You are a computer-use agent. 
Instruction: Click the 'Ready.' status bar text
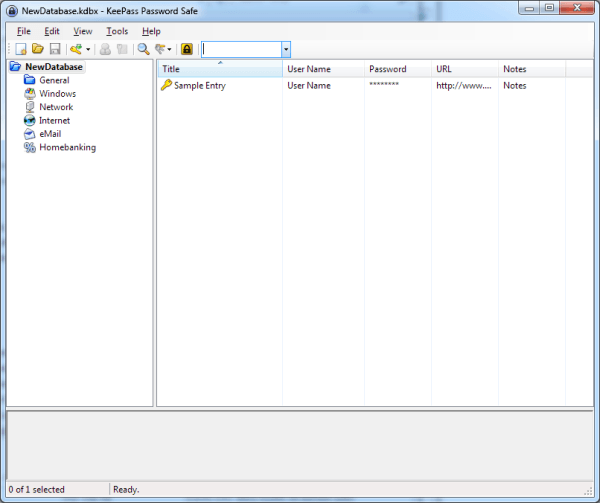(x=126, y=490)
